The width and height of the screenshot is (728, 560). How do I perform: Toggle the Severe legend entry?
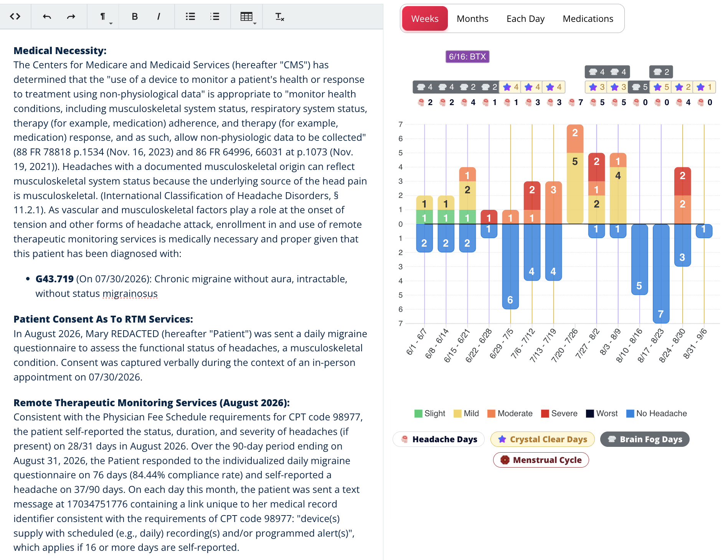pyautogui.click(x=559, y=413)
